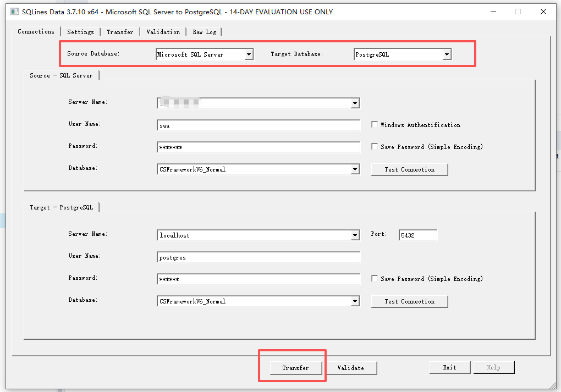Test the PostgreSQL connection
This screenshot has height=392, width=561.
(x=409, y=301)
